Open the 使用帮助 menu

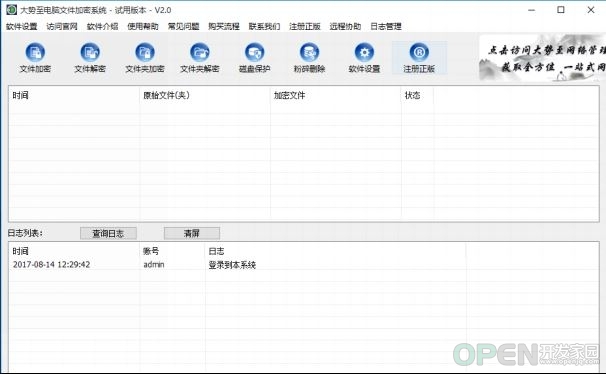point(143,26)
